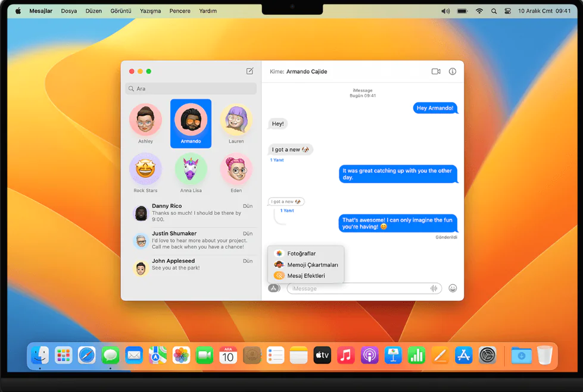Viewport: 583px width, 392px height.
Task: Start a FaceTime video call with Armando
Action: tap(436, 71)
